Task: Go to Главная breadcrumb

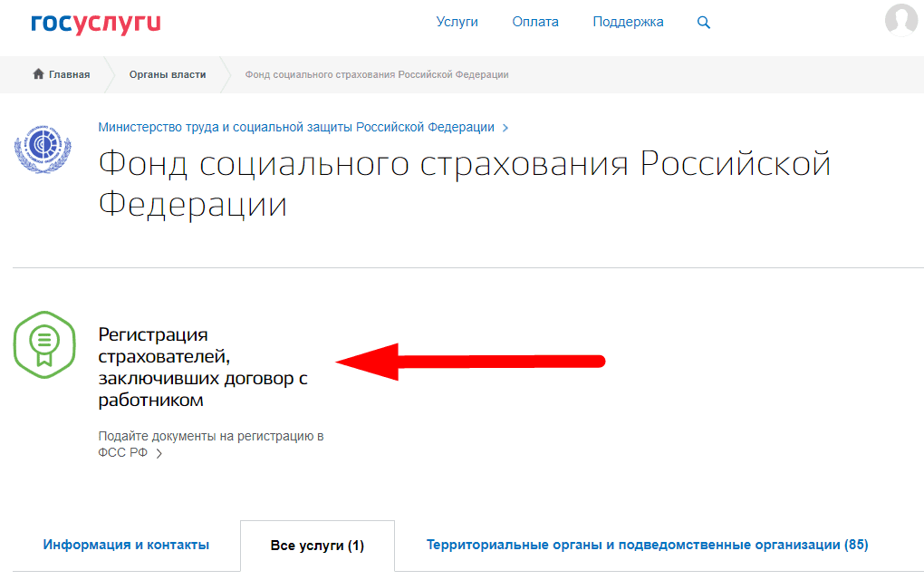Action: click(70, 74)
